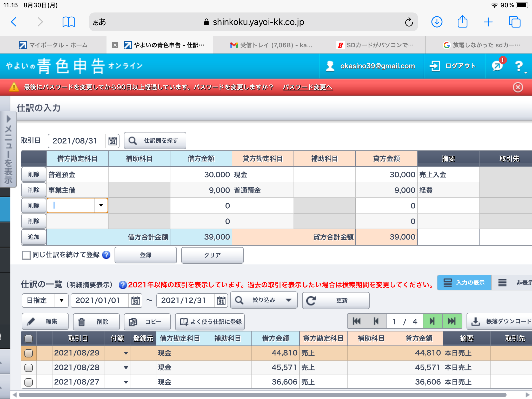Toggle the select-all checkbox in list header
Image resolution: width=532 pixels, height=399 pixels.
tap(29, 338)
